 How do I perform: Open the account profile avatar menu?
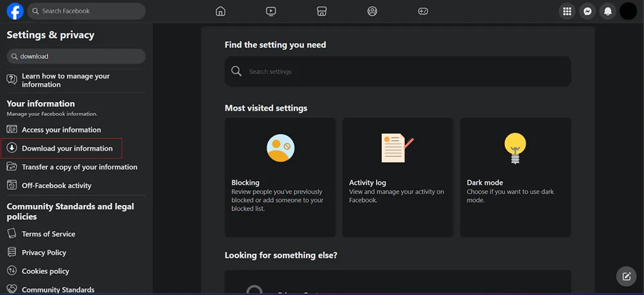coord(628,11)
